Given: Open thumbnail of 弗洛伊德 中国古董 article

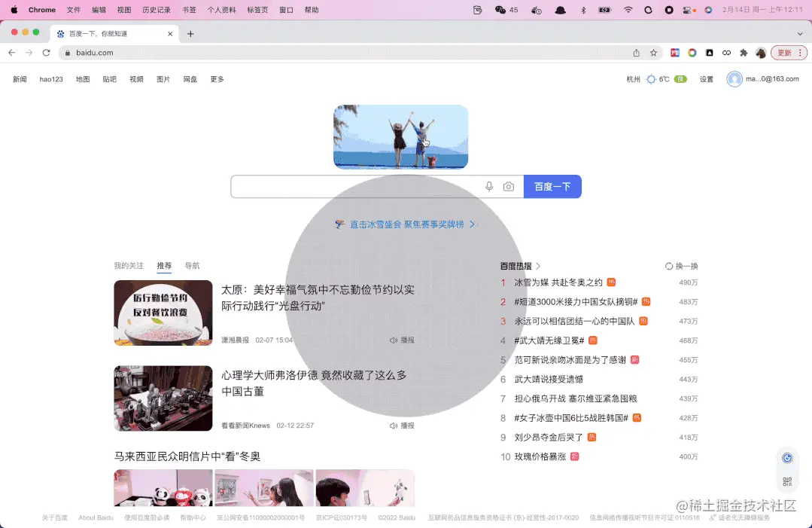Looking at the screenshot, I should tap(163, 398).
